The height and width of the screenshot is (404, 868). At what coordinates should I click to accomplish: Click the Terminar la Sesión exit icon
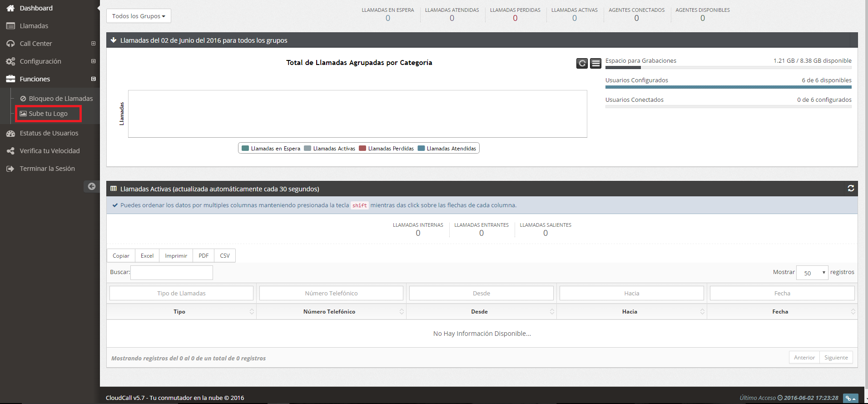pyautogui.click(x=10, y=169)
